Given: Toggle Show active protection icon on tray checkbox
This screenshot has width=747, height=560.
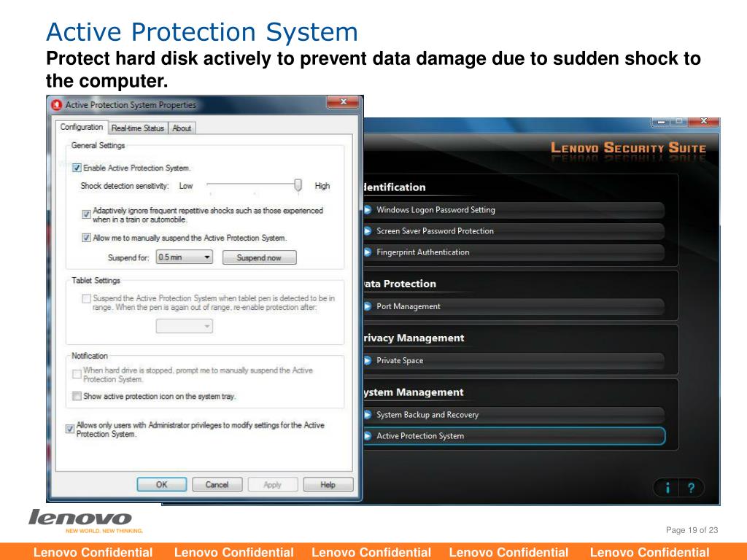Looking at the screenshot, I should (77, 396).
